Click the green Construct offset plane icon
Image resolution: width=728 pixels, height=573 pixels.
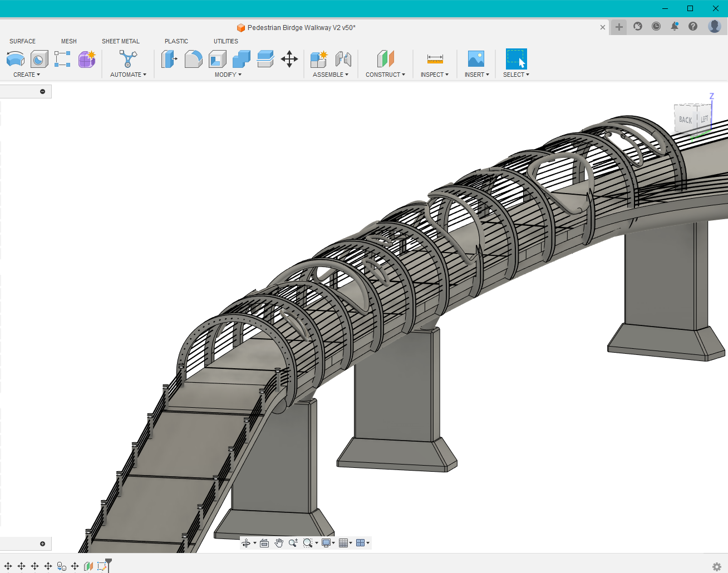coord(385,58)
